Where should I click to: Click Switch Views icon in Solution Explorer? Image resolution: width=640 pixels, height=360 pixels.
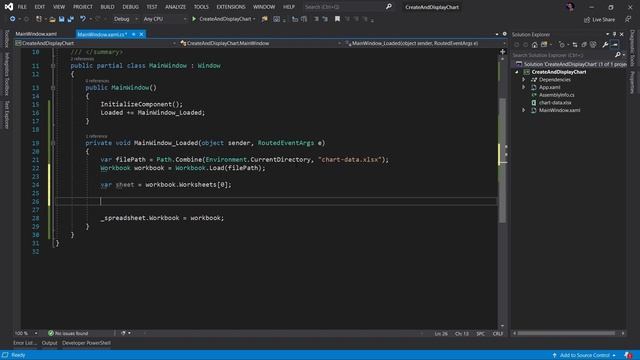coord(544,44)
